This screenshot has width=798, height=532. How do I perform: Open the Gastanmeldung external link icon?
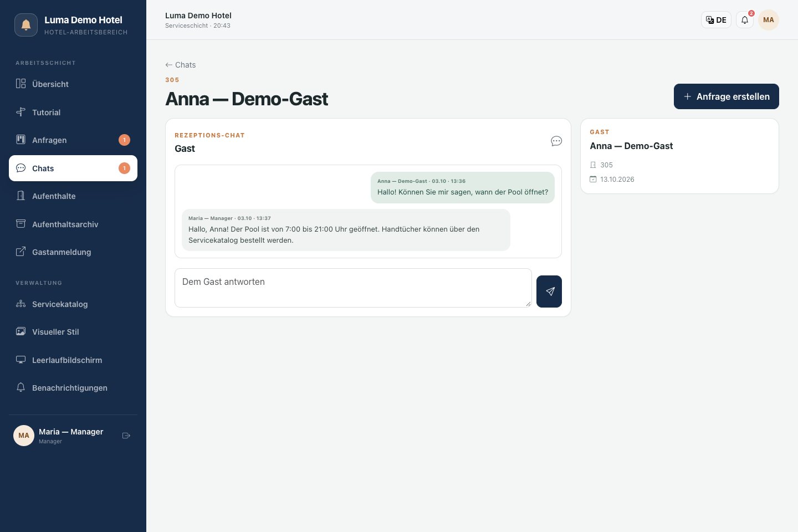click(x=21, y=252)
